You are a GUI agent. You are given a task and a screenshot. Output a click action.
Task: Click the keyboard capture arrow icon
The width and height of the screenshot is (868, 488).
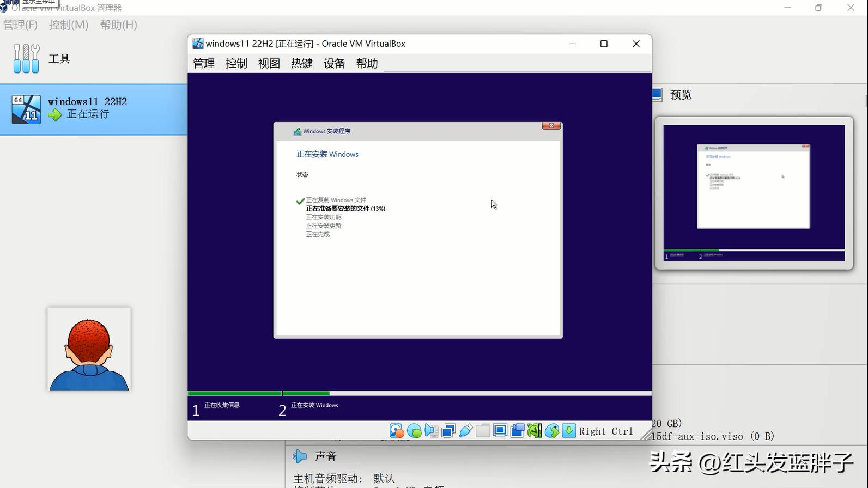click(569, 431)
